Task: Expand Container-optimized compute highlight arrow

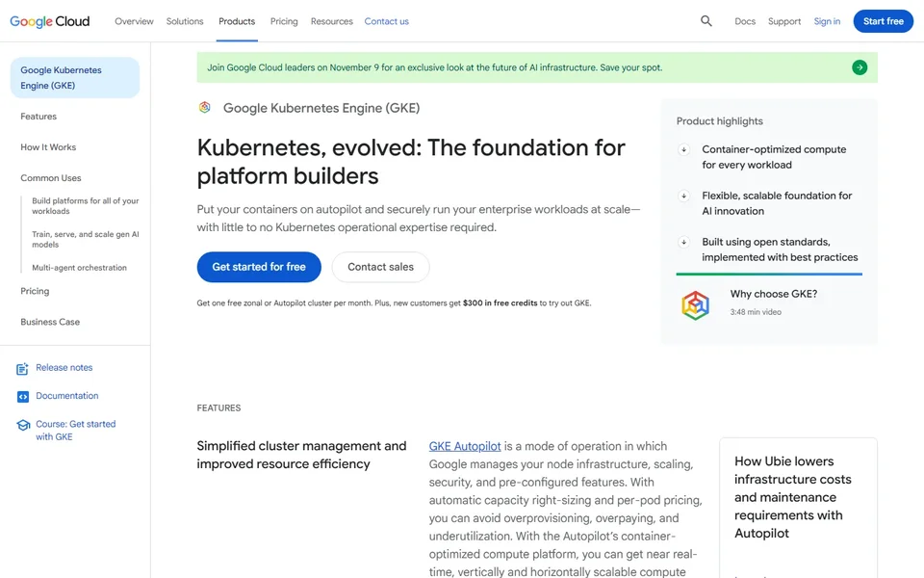Action: tap(683, 150)
